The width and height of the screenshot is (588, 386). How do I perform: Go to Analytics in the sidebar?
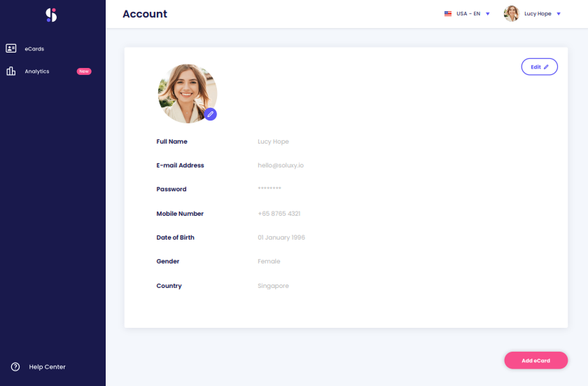click(x=37, y=71)
